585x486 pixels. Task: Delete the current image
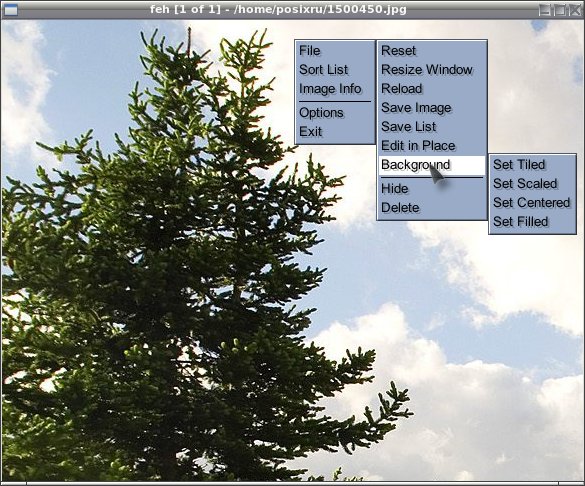(432, 208)
